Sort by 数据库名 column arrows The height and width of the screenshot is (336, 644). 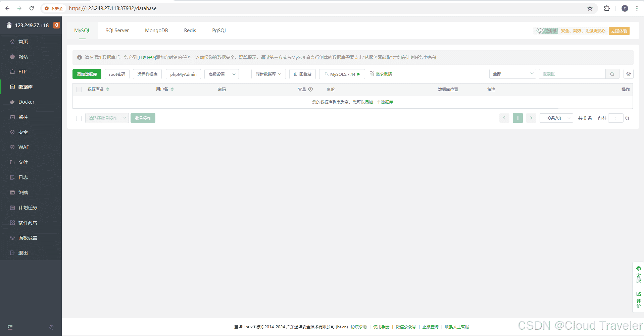(108, 89)
